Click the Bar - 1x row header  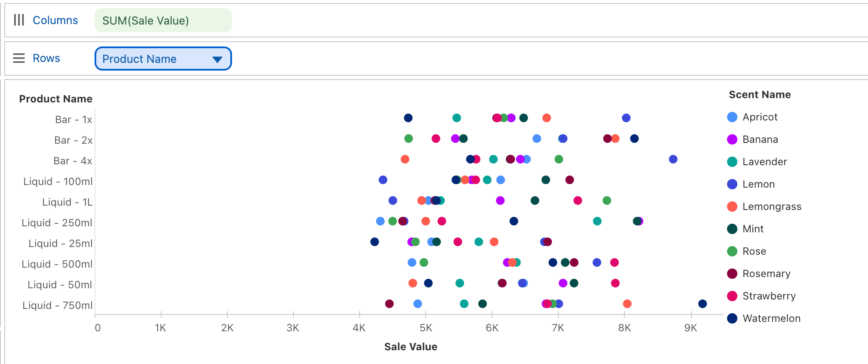73,120
